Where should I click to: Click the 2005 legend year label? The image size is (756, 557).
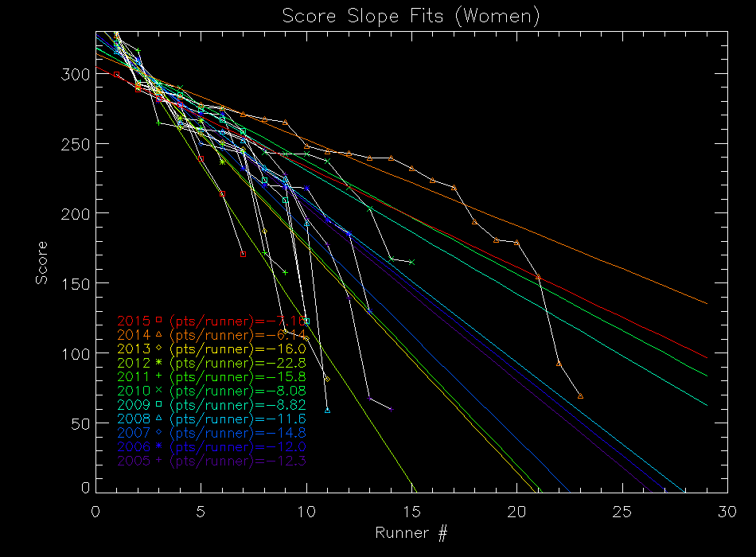(134, 460)
